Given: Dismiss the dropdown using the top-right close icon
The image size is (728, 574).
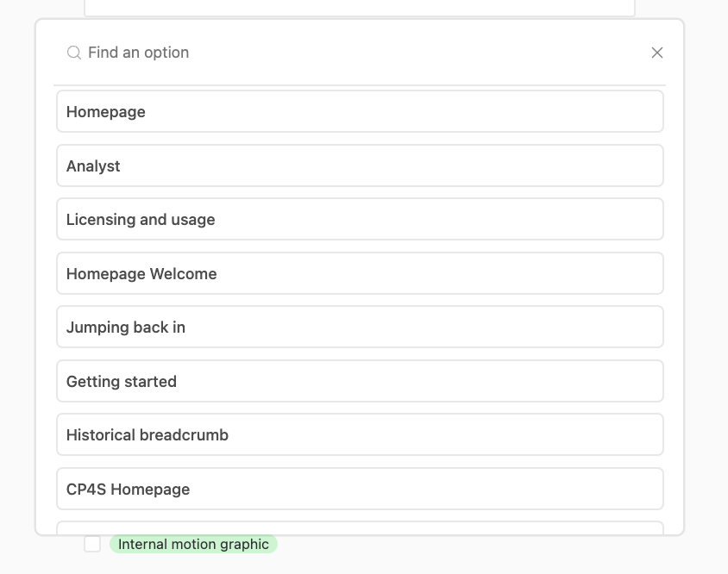Looking at the screenshot, I should pyautogui.click(x=657, y=53).
